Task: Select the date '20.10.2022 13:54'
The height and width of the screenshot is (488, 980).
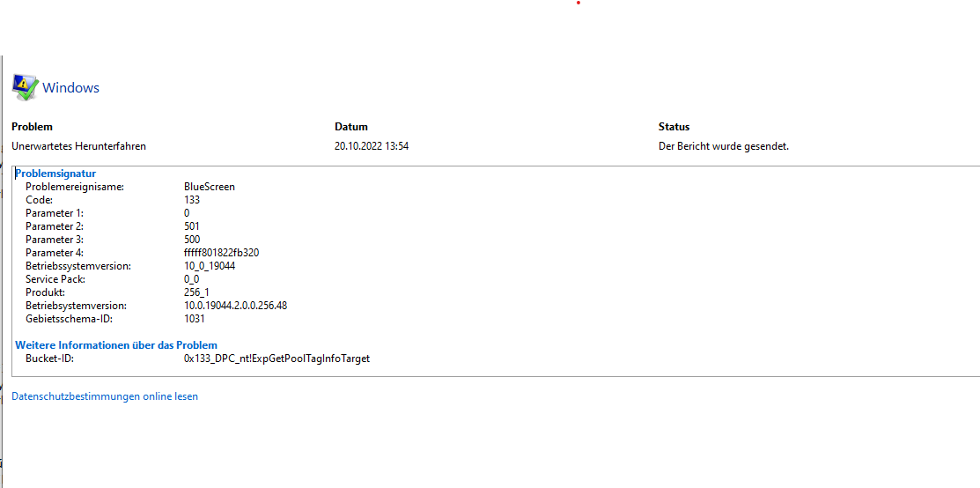Action: point(372,146)
